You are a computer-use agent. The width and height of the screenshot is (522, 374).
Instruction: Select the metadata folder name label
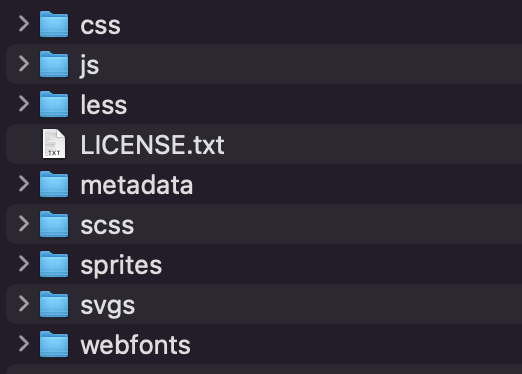coord(137,185)
